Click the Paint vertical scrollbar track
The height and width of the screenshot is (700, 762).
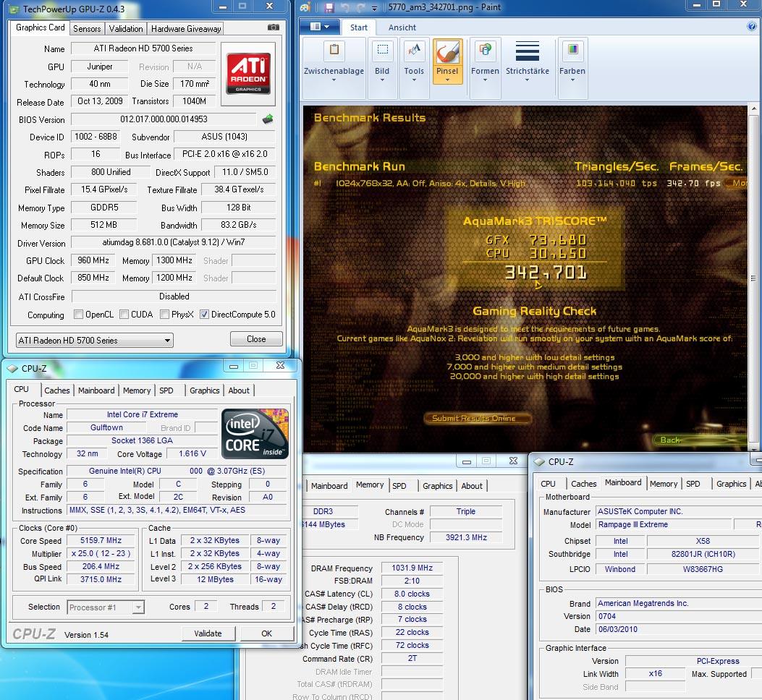[754, 279]
